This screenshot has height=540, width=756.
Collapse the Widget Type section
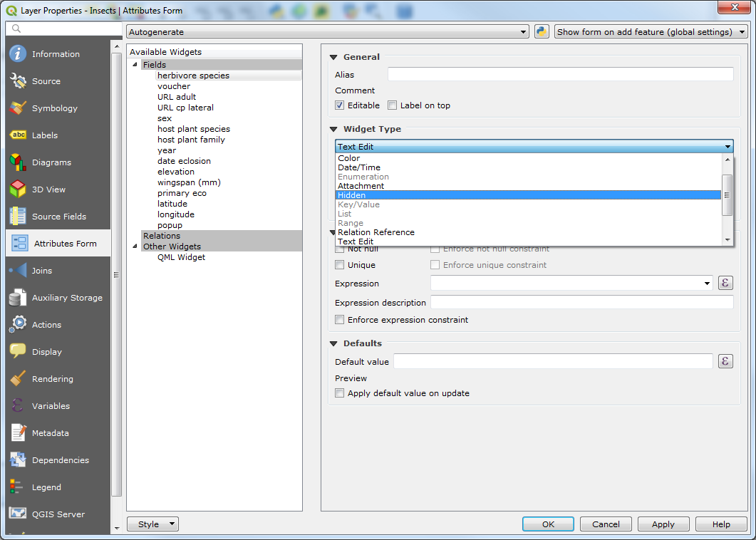coord(333,129)
